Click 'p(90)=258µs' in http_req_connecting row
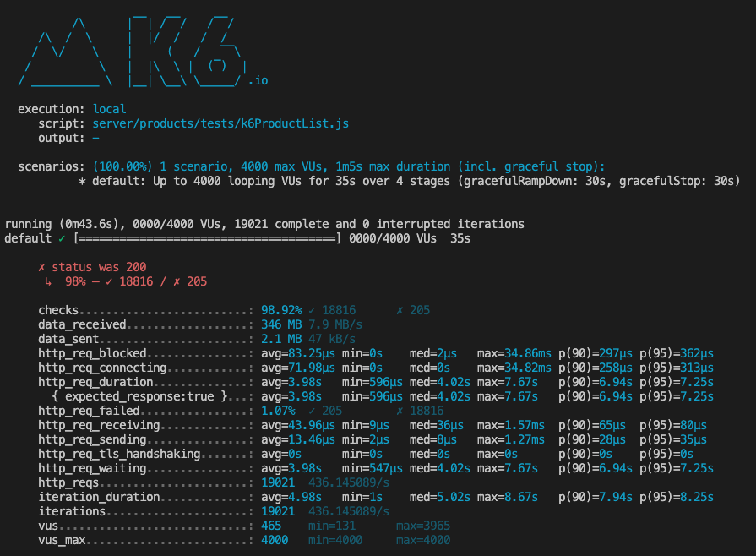The image size is (756, 556). coord(596,368)
